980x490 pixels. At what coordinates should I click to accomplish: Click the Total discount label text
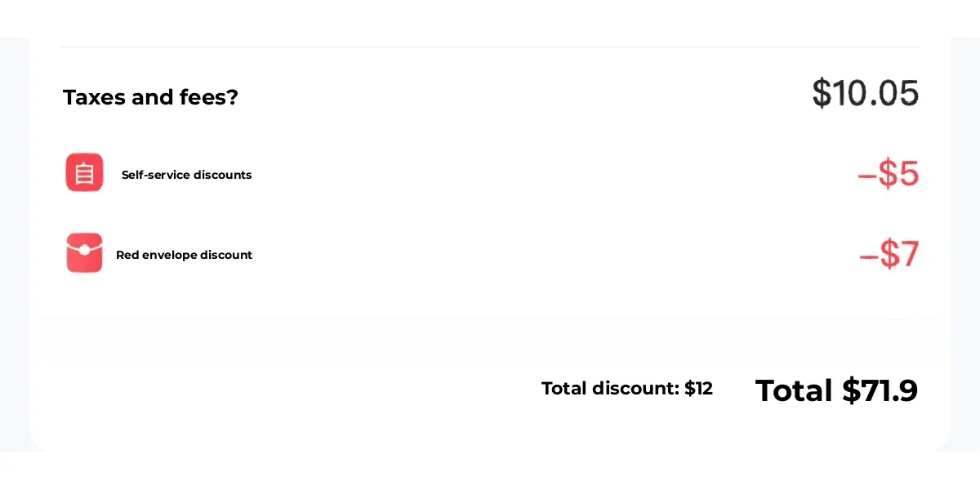tap(610, 389)
